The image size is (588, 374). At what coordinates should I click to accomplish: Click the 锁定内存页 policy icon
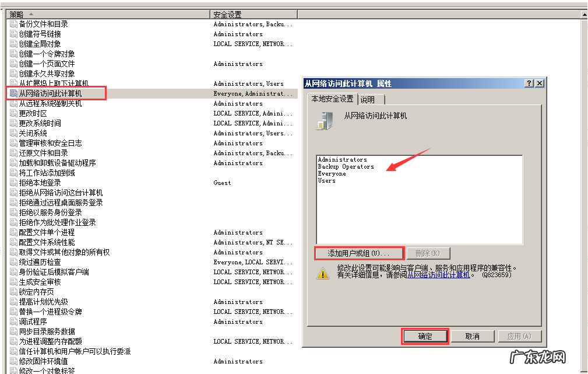[13, 292]
